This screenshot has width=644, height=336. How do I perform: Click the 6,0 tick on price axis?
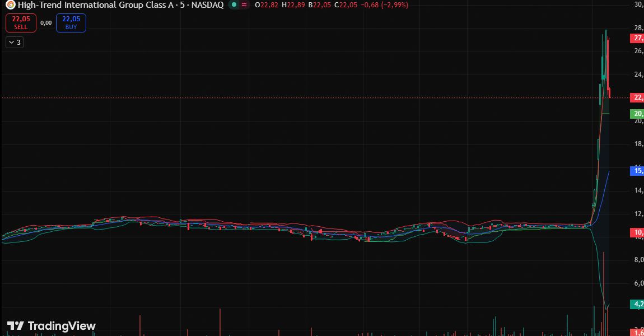(x=638, y=283)
